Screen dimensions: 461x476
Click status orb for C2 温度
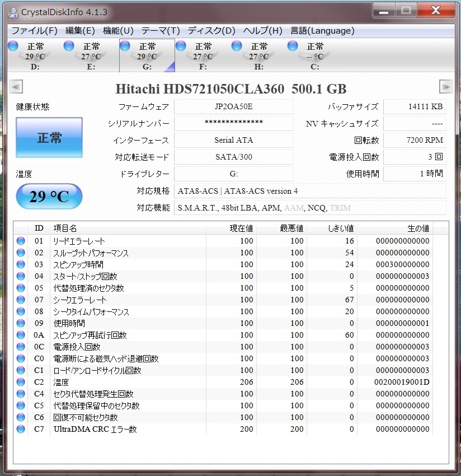(x=21, y=382)
